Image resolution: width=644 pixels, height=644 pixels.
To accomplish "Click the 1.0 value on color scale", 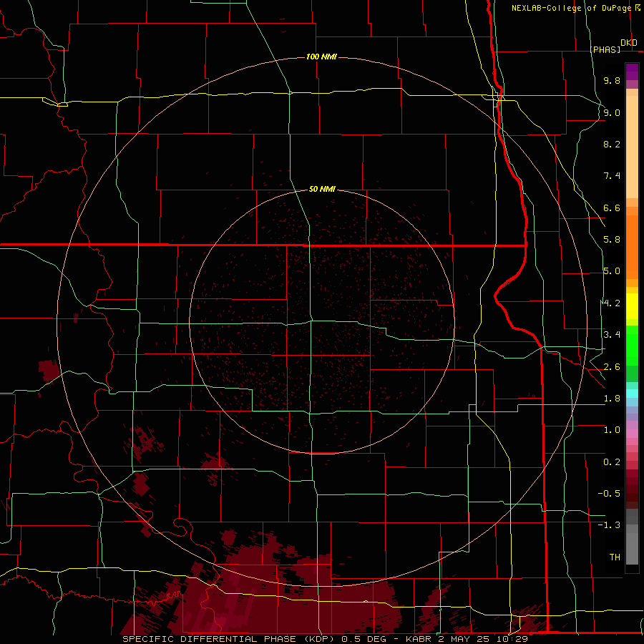I will (x=612, y=430).
